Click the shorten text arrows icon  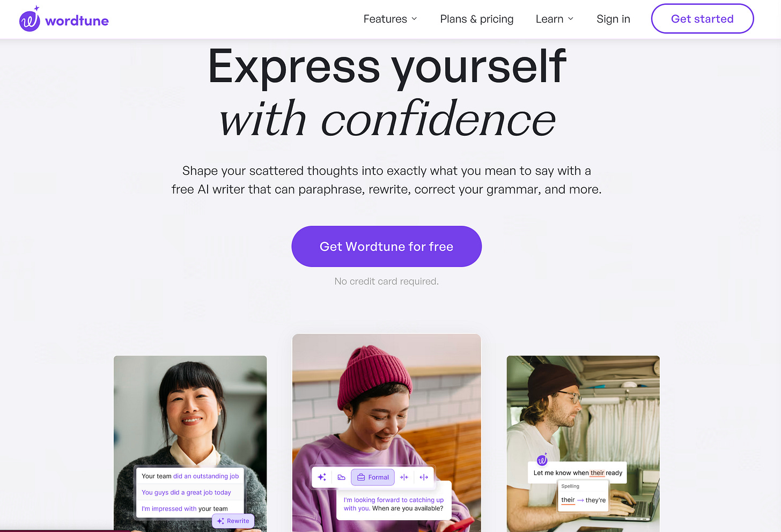pyautogui.click(x=404, y=477)
